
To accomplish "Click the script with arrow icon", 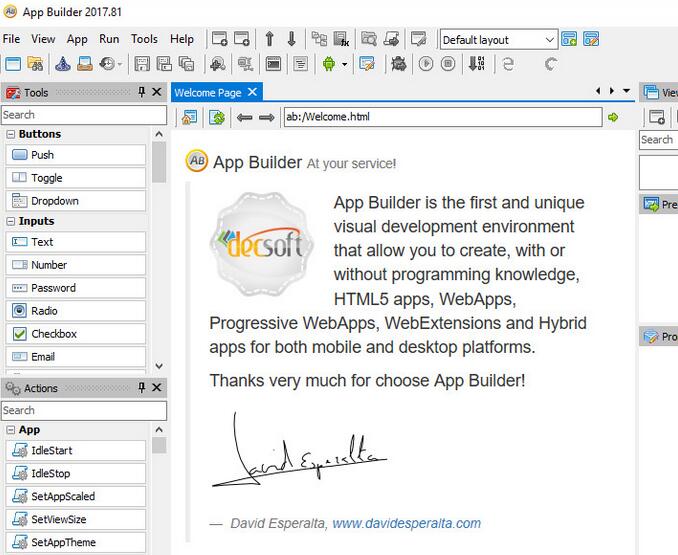I will (392, 39).
